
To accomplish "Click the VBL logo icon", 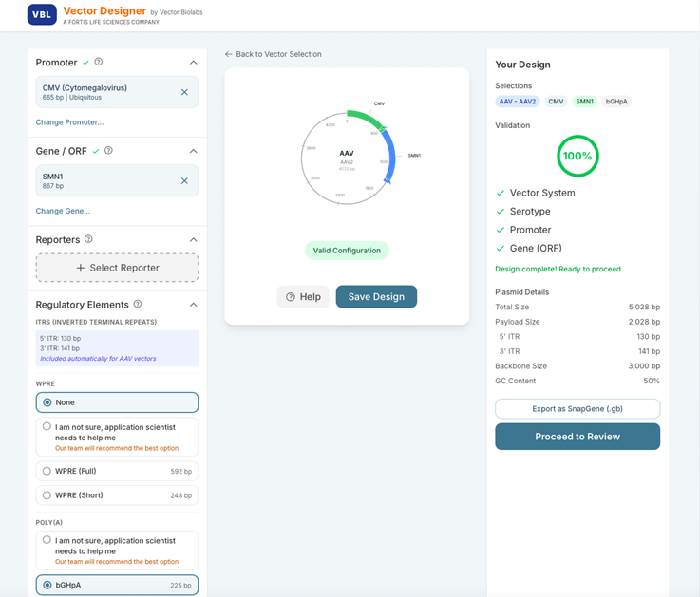I will point(42,15).
